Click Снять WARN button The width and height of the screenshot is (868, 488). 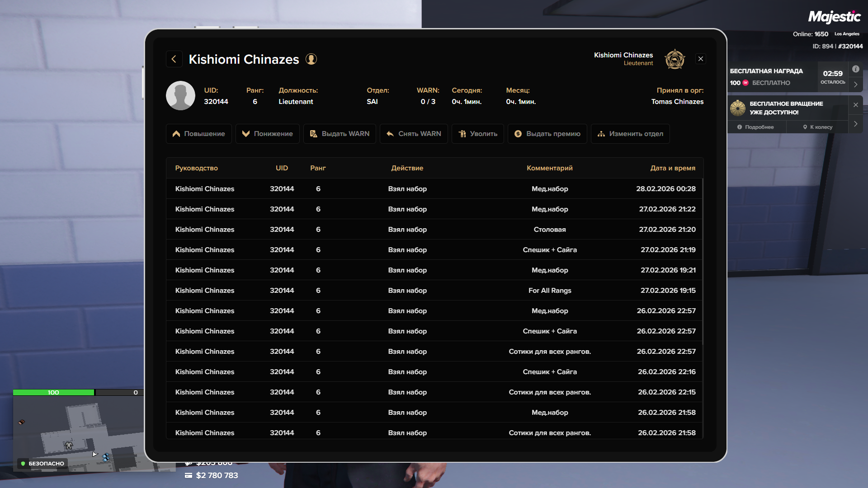(x=414, y=134)
